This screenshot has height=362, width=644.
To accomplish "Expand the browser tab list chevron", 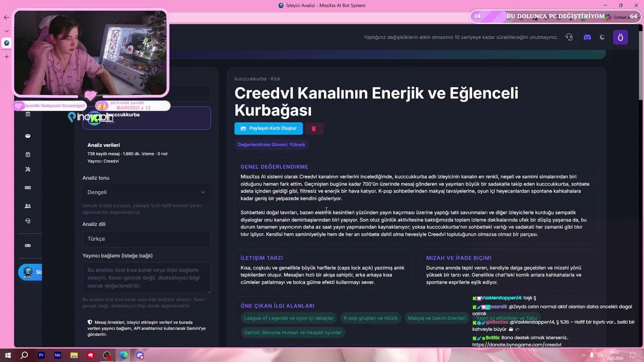I will [x=7, y=31].
